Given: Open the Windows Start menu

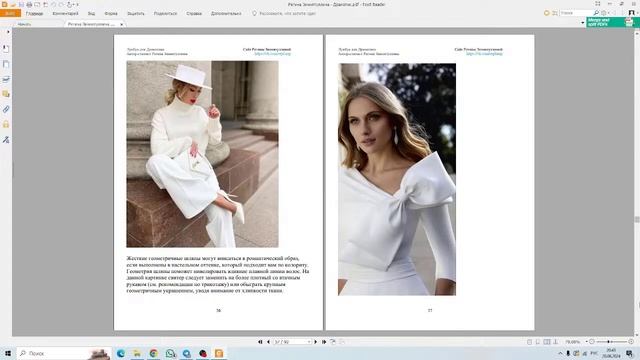Looking at the screenshot, I should pyautogui.click(x=8, y=353).
